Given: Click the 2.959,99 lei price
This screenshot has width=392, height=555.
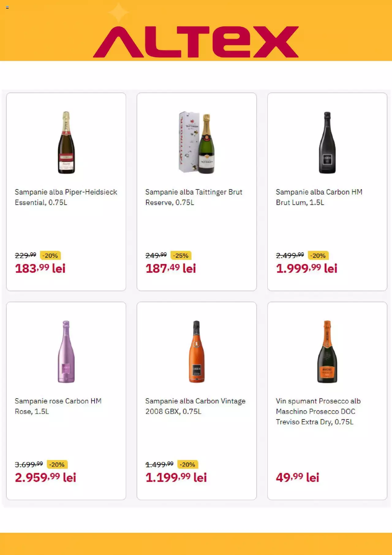Looking at the screenshot, I should click(45, 477).
